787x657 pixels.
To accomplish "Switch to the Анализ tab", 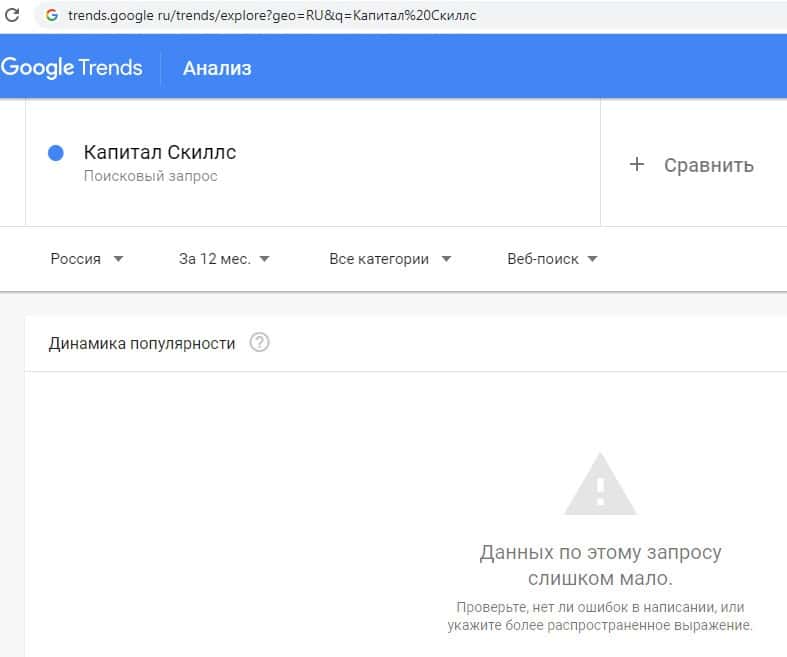I will coord(217,68).
